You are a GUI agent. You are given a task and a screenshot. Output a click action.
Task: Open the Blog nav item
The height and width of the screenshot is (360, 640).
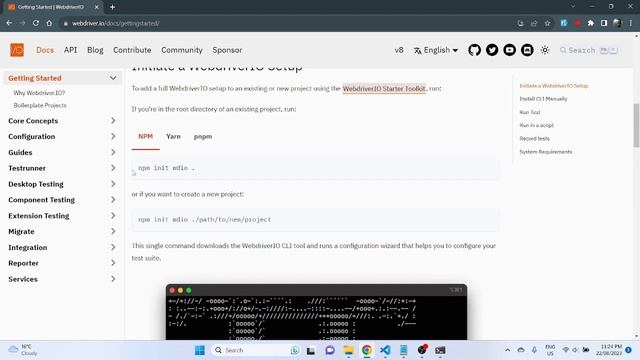(95, 50)
